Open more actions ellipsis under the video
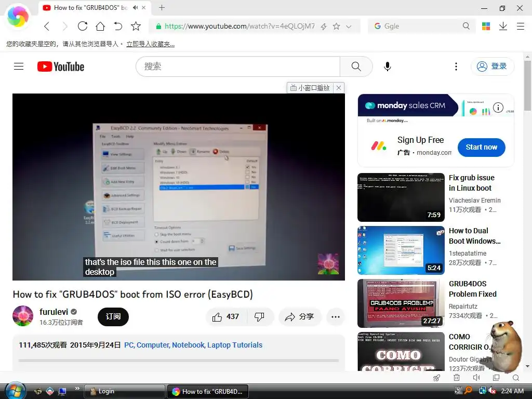Viewport: 532px width, 399px height. (336, 317)
